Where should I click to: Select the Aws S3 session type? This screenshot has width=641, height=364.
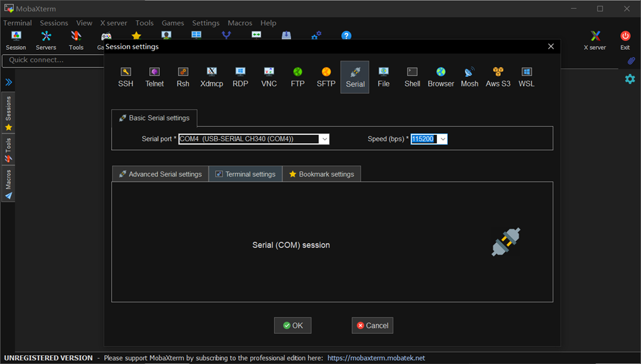(498, 77)
